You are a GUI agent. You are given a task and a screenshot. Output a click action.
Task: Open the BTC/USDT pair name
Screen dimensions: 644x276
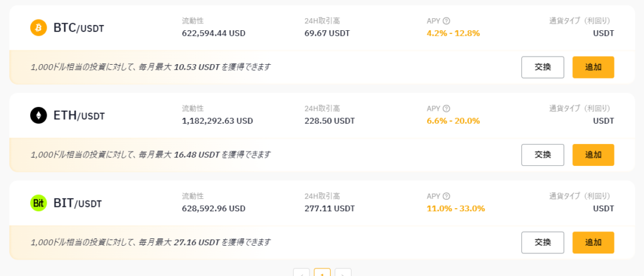point(79,28)
